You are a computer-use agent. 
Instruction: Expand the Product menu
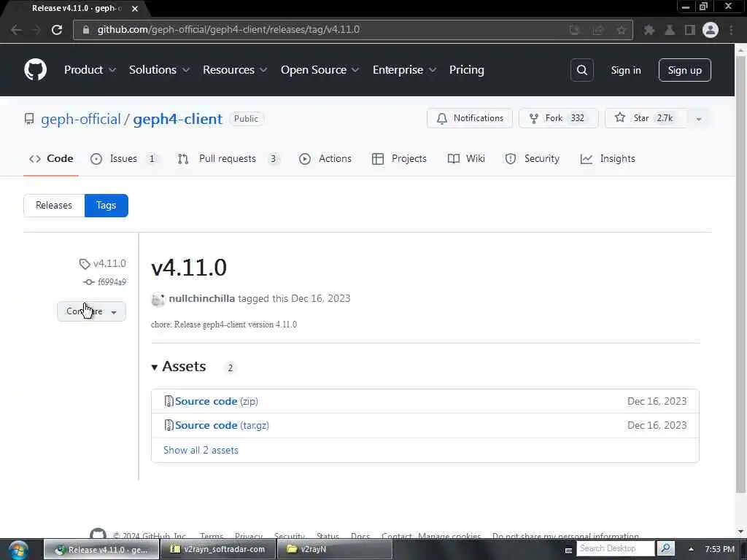(90, 70)
